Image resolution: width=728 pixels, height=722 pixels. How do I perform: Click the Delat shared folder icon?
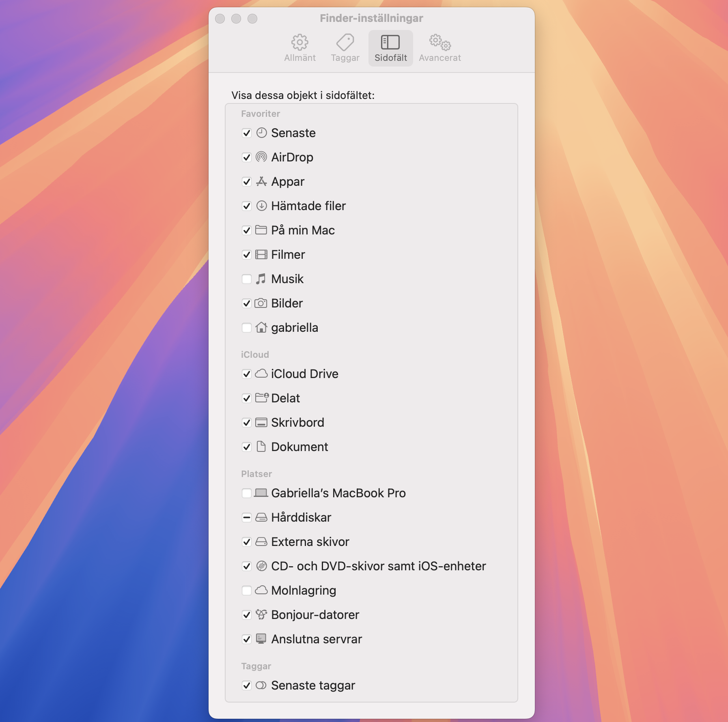pos(262,398)
